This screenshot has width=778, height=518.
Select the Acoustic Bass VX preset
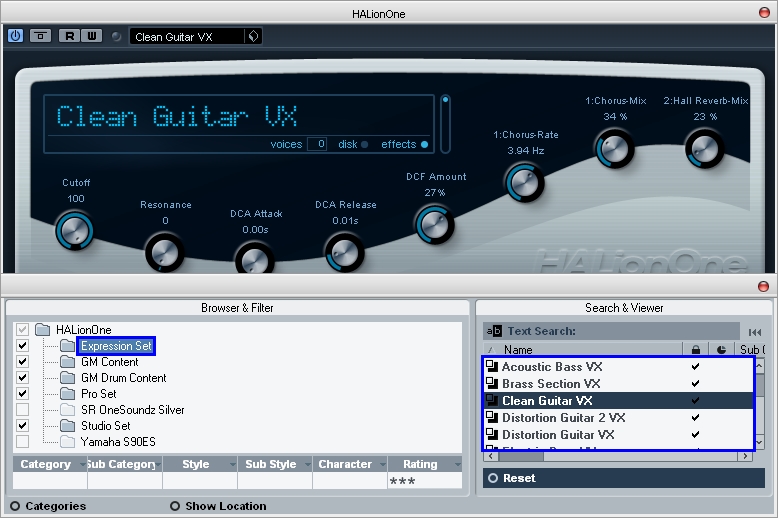(618, 367)
